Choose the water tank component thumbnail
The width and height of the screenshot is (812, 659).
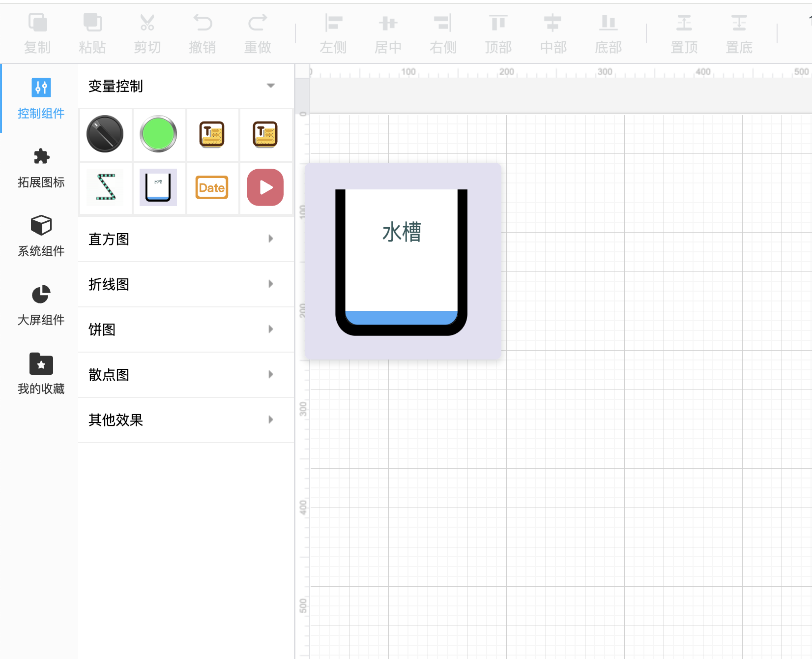tap(158, 187)
